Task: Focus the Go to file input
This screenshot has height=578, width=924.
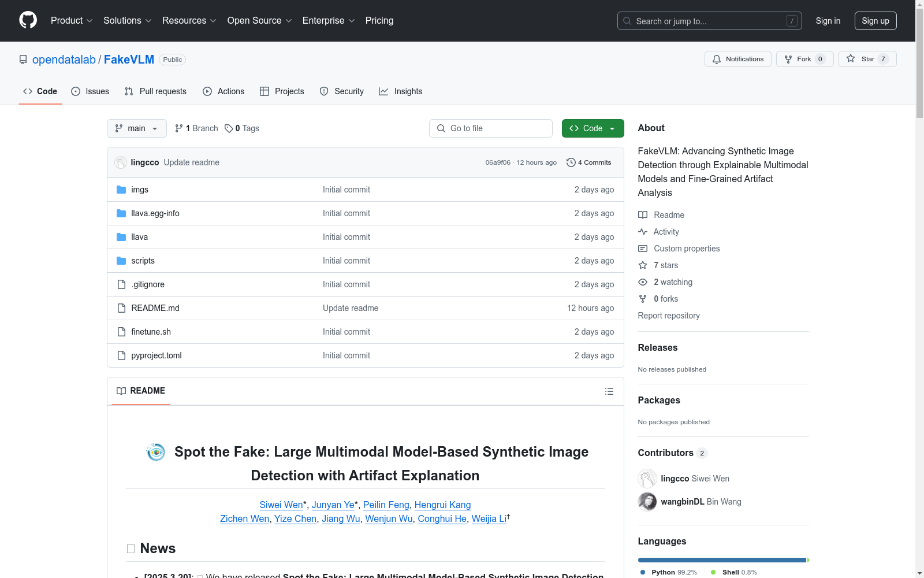Action: click(x=491, y=128)
